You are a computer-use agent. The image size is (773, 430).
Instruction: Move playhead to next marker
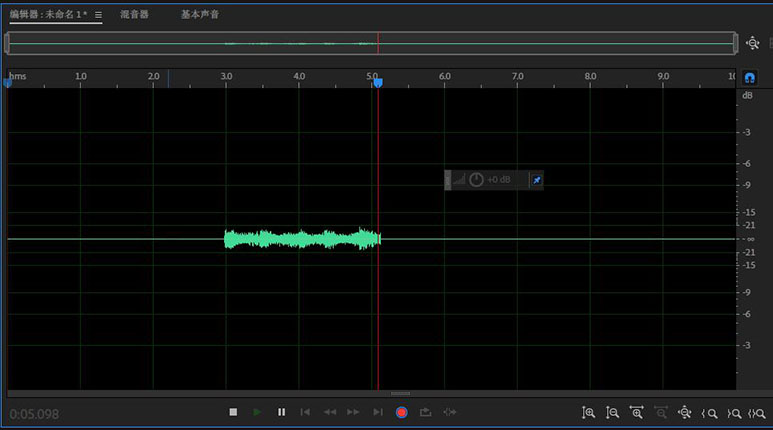378,412
